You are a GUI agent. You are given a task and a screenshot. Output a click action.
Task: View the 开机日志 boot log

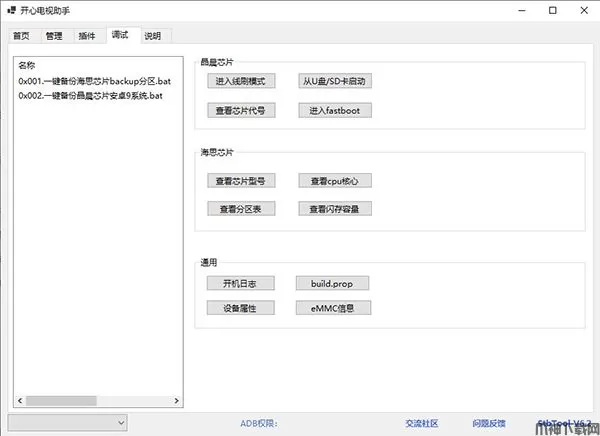239,283
